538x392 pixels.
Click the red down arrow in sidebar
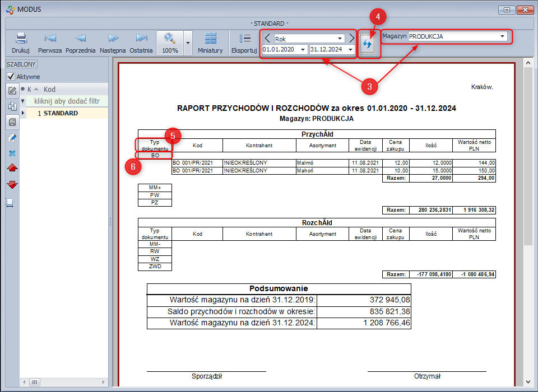[12, 185]
